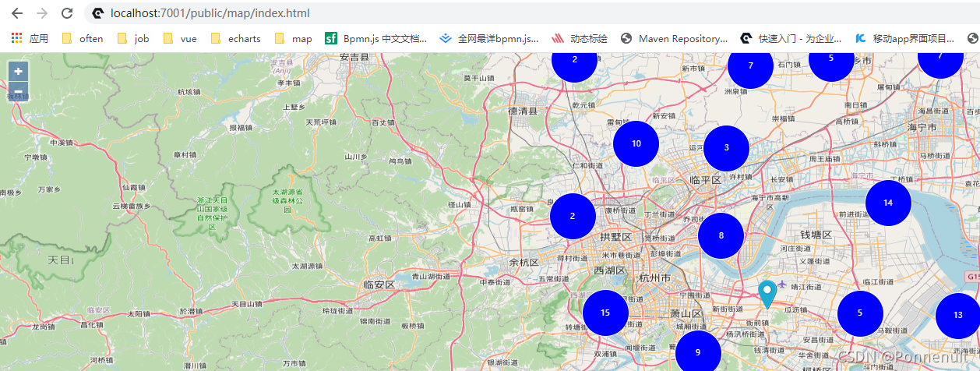
Task: Click the 临安区 label on map
Action: pyautogui.click(x=379, y=285)
